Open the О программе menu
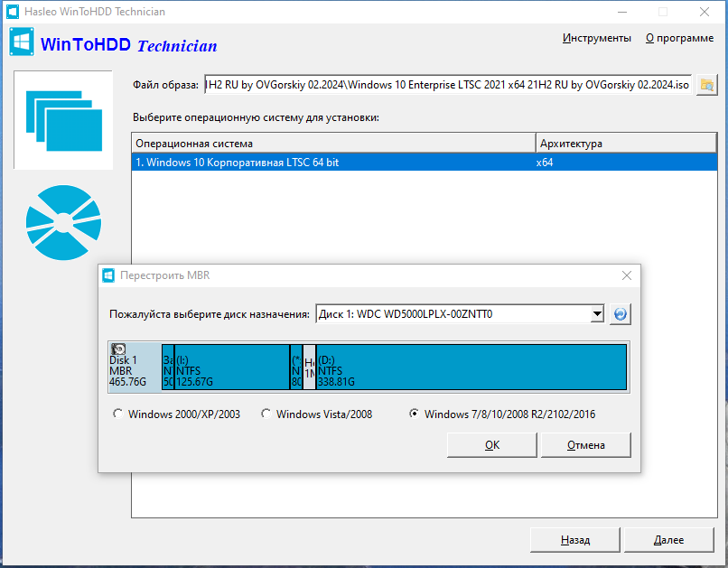This screenshot has height=568, width=728. 680,38
